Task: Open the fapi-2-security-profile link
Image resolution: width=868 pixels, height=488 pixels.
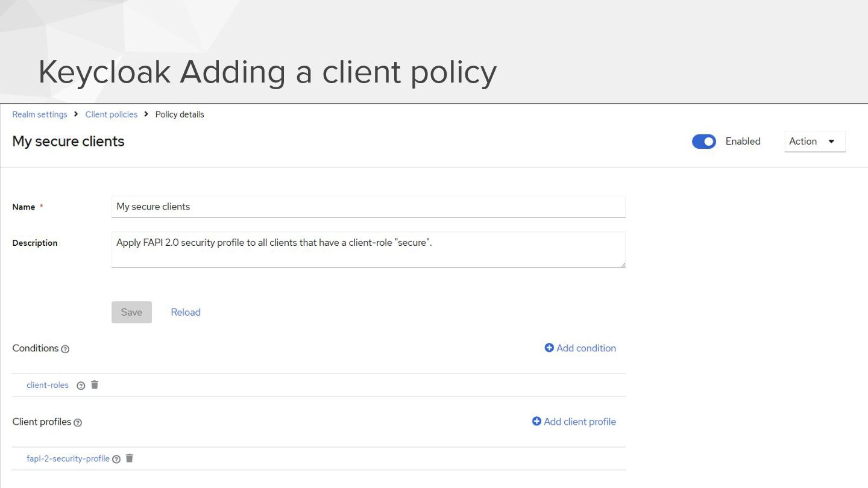Action: 68,458
